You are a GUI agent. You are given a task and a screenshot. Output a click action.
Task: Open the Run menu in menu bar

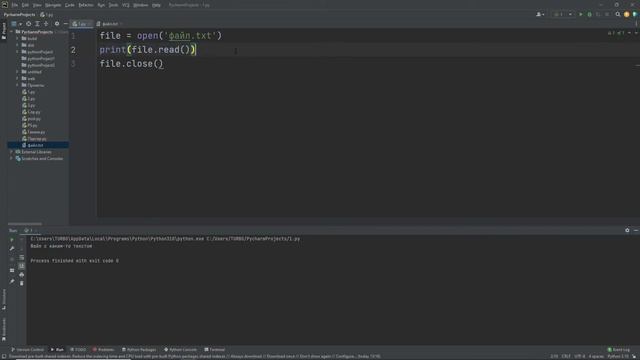(x=101, y=5)
